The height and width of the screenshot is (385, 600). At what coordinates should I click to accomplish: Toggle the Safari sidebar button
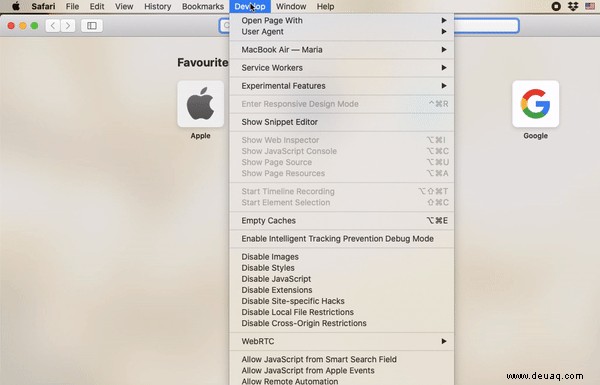coord(92,26)
